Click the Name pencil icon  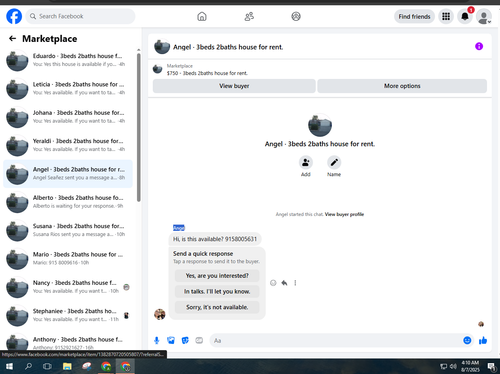[334, 163]
